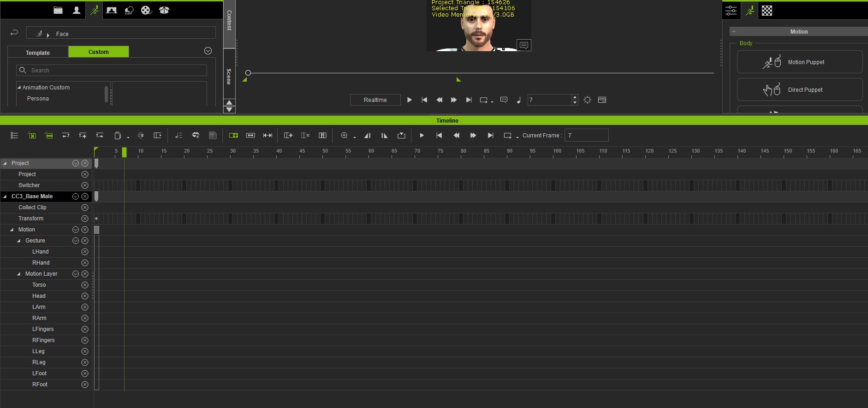The image size is (868, 408).
Task: Click the Direct Puppet button
Action: click(x=800, y=89)
